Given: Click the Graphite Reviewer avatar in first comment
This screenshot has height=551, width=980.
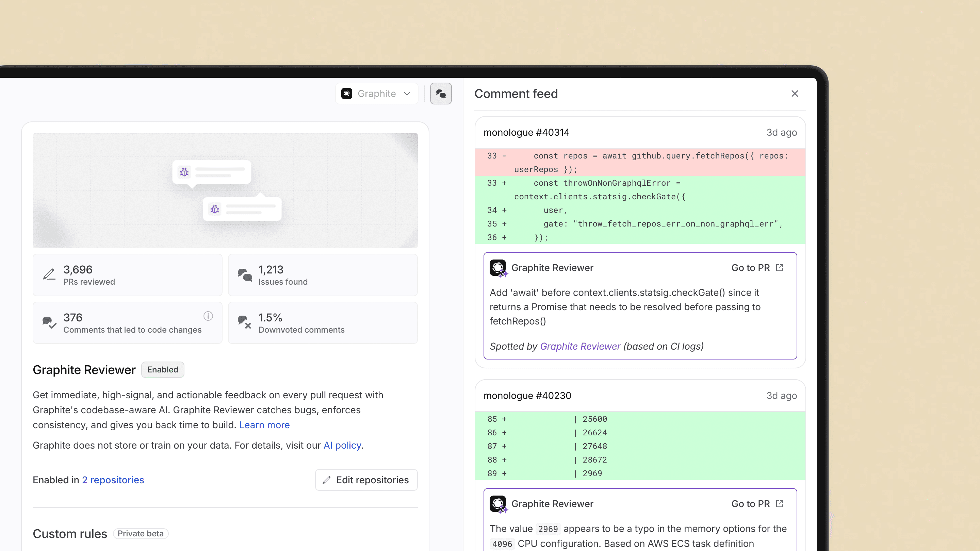Looking at the screenshot, I should [498, 268].
